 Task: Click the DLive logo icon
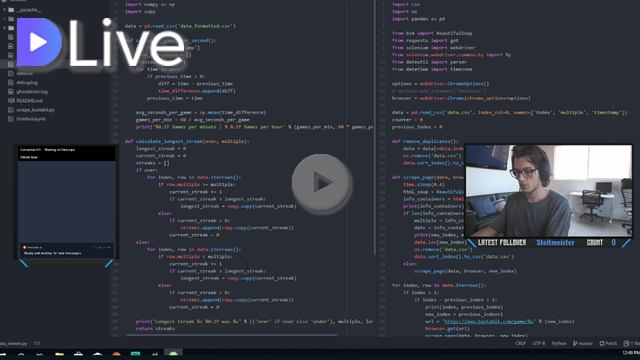[x=39, y=42]
